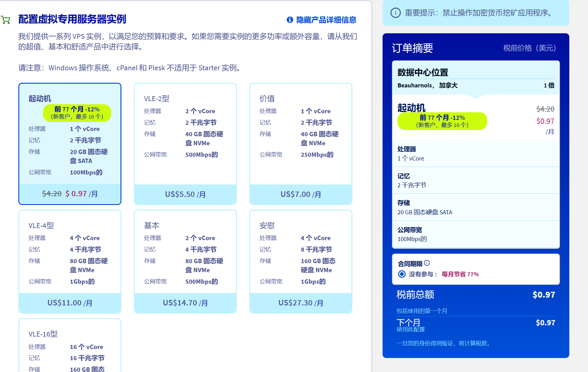Hide product details via 隐藏产品详细信息 link

click(x=326, y=20)
